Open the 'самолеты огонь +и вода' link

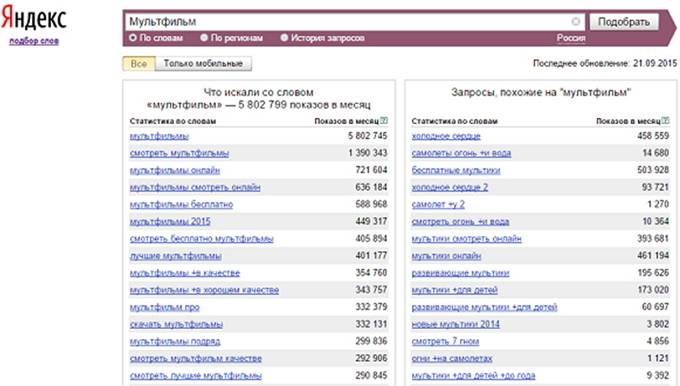(461, 153)
